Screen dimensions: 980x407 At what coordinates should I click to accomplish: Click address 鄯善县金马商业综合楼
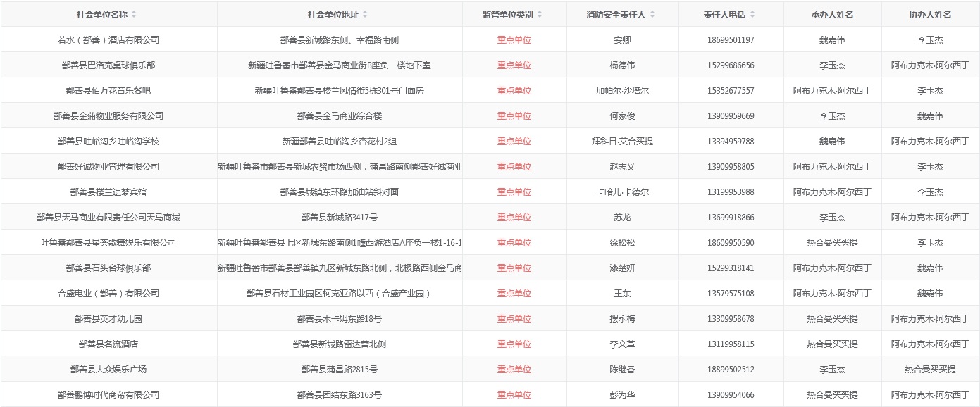click(x=340, y=116)
